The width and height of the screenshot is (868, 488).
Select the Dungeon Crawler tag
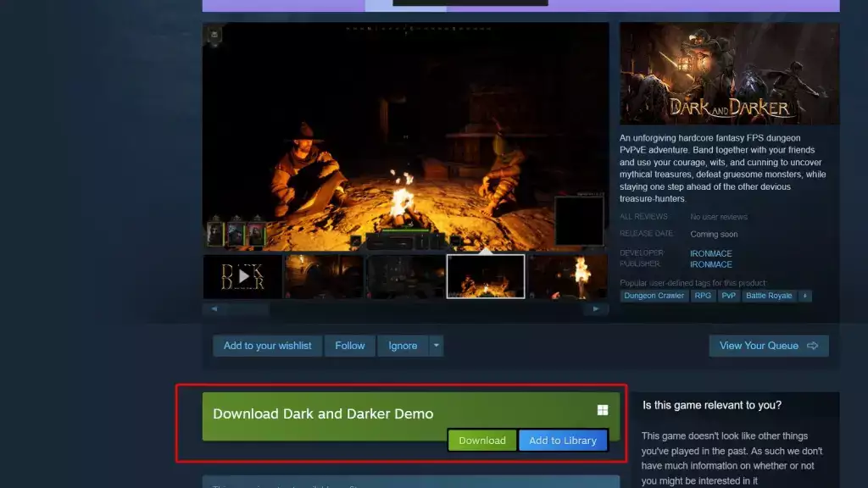654,296
